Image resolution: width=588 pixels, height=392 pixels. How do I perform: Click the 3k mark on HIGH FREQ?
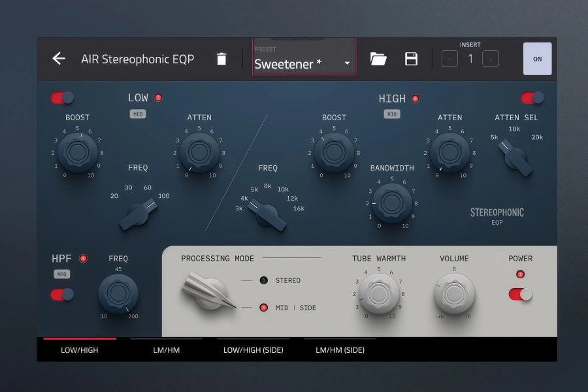[239, 208]
